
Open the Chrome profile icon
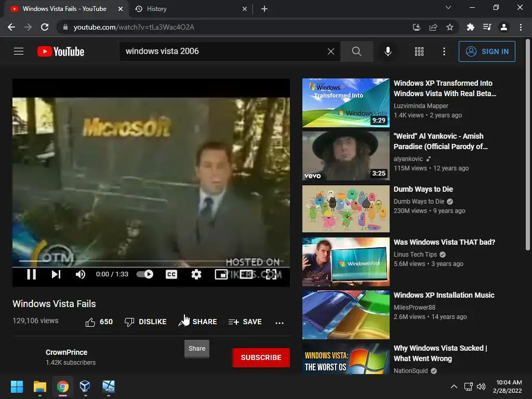(504, 27)
